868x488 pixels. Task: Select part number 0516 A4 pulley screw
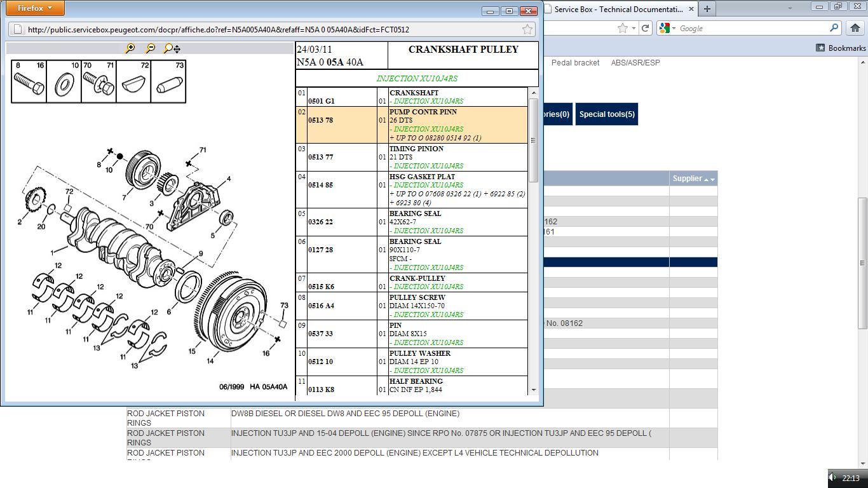[321, 306]
